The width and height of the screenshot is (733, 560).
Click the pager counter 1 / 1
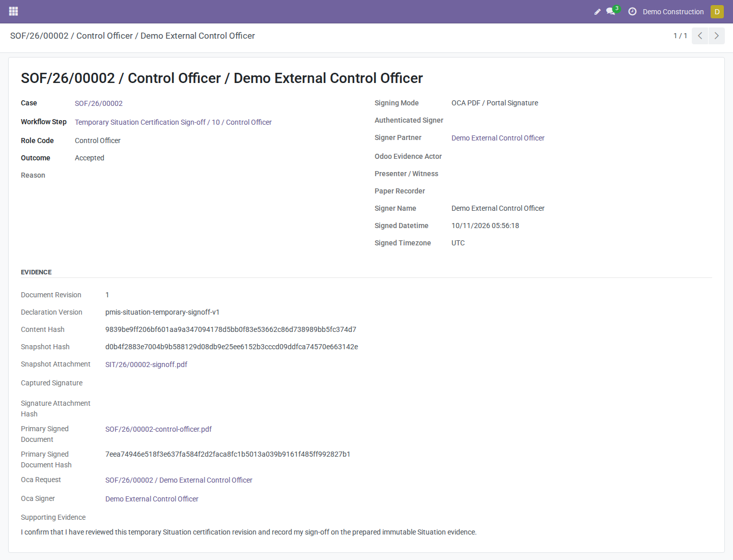680,36
